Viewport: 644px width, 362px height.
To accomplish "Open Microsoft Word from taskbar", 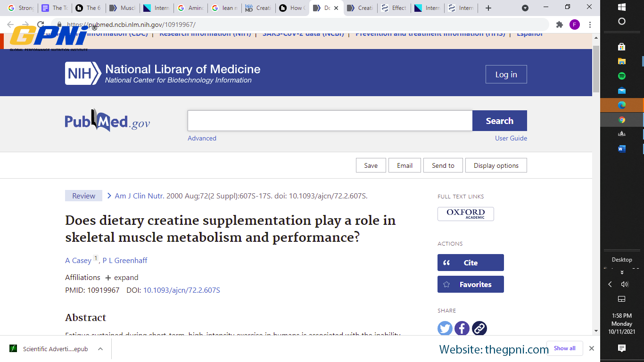I will click(621, 149).
